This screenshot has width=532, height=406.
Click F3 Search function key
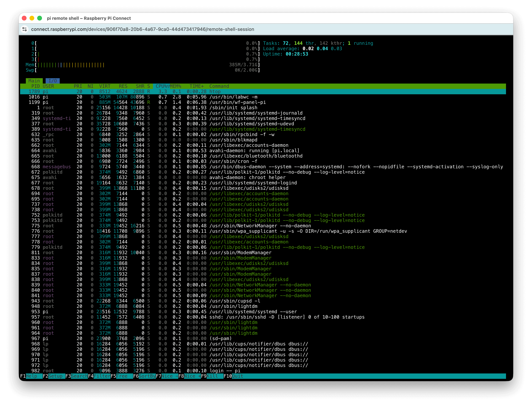tap(78, 376)
